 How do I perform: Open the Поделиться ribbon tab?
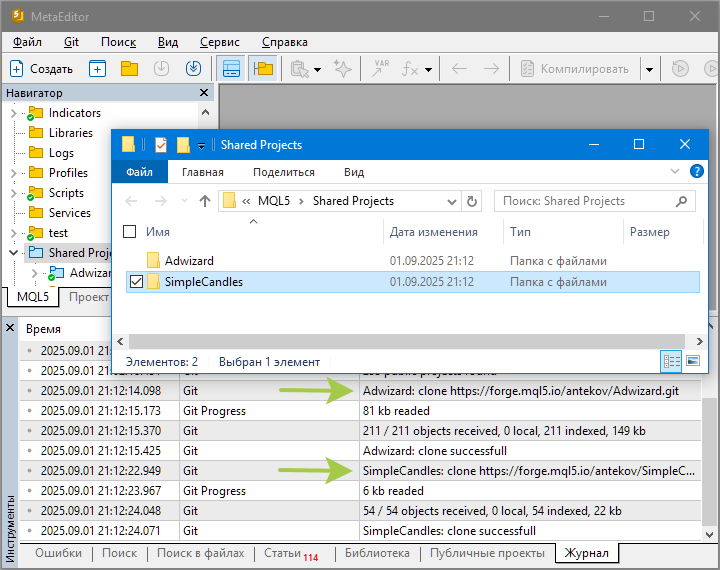coord(284,172)
